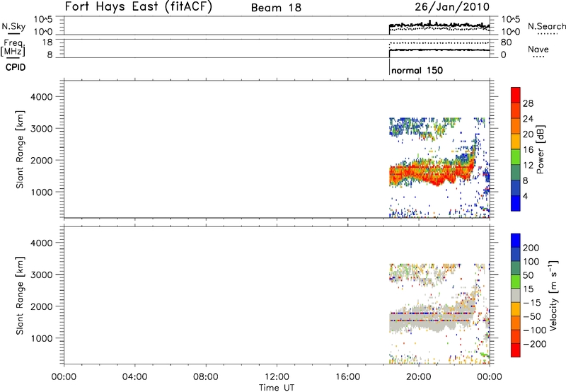Pick the grey band in the velocity color bar

click(516, 295)
